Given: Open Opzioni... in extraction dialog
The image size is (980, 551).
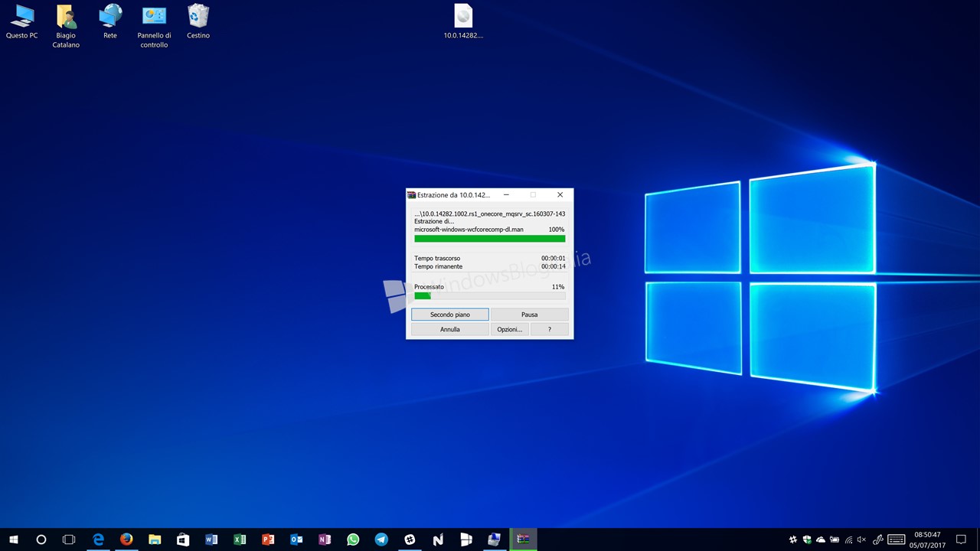Looking at the screenshot, I should point(510,329).
